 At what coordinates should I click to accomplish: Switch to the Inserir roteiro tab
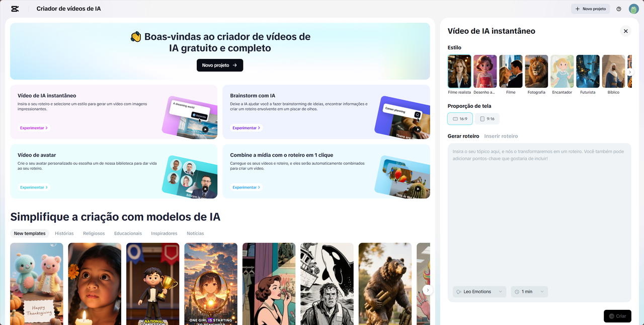501,136
